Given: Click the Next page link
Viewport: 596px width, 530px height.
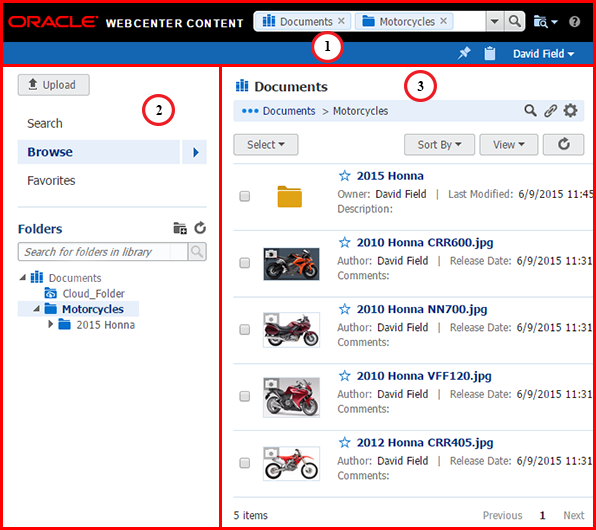Looking at the screenshot, I should click(x=574, y=515).
